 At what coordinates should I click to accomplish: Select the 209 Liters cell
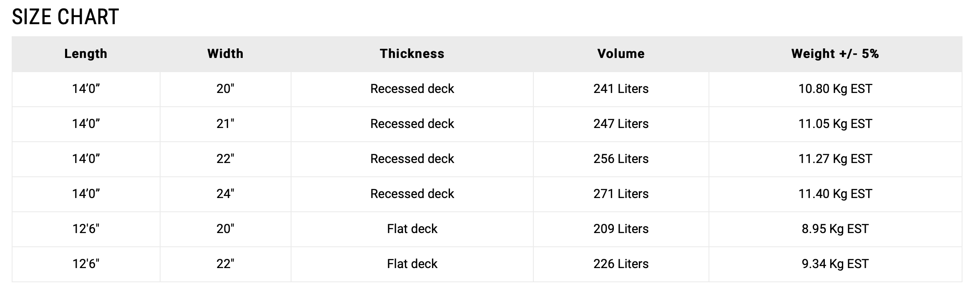point(621,229)
